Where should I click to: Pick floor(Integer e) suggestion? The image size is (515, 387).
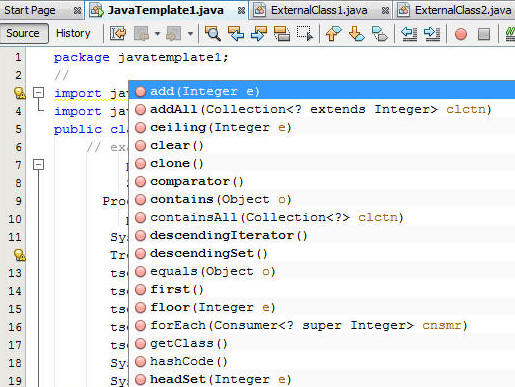tap(322, 307)
